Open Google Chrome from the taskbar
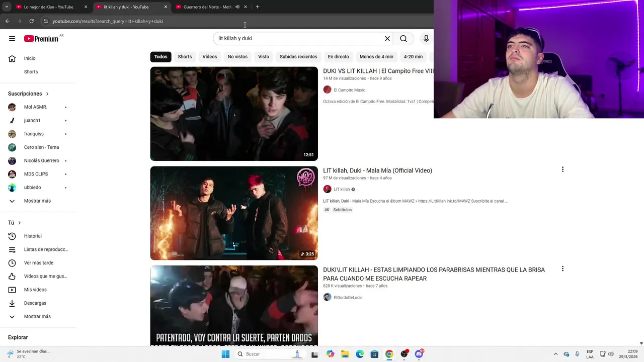Viewport: 644px width, 362px height. (389, 354)
